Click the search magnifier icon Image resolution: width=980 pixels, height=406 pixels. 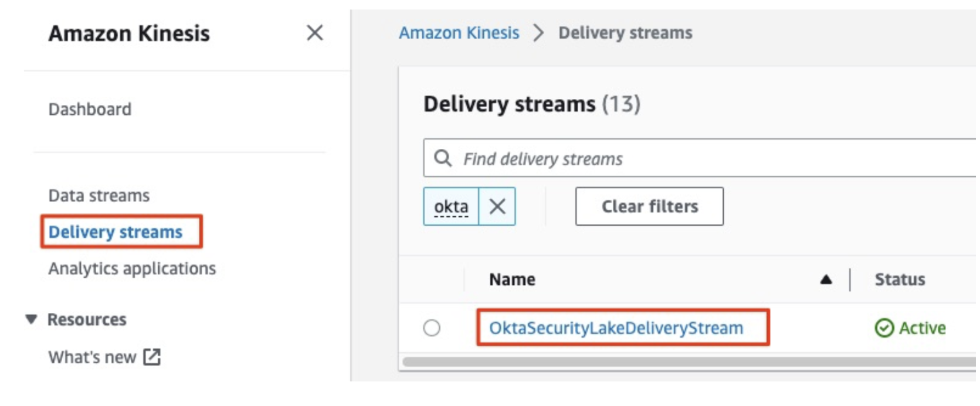click(444, 158)
